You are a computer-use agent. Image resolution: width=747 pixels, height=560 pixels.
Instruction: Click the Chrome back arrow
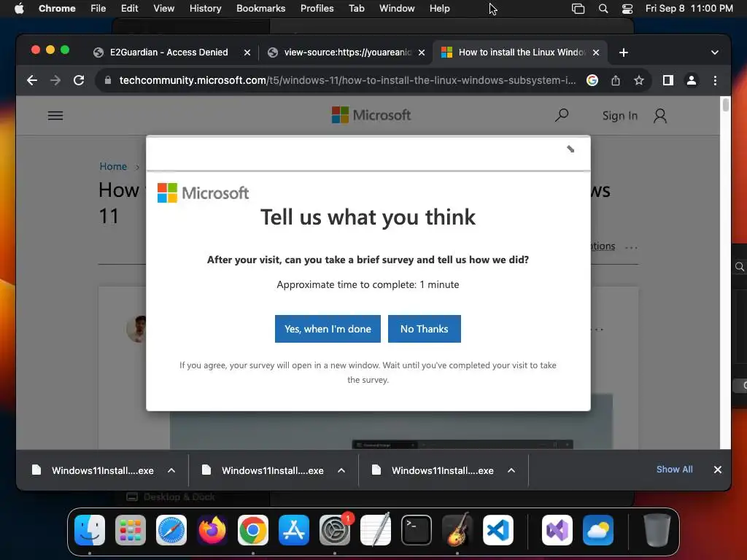[x=32, y=80]
